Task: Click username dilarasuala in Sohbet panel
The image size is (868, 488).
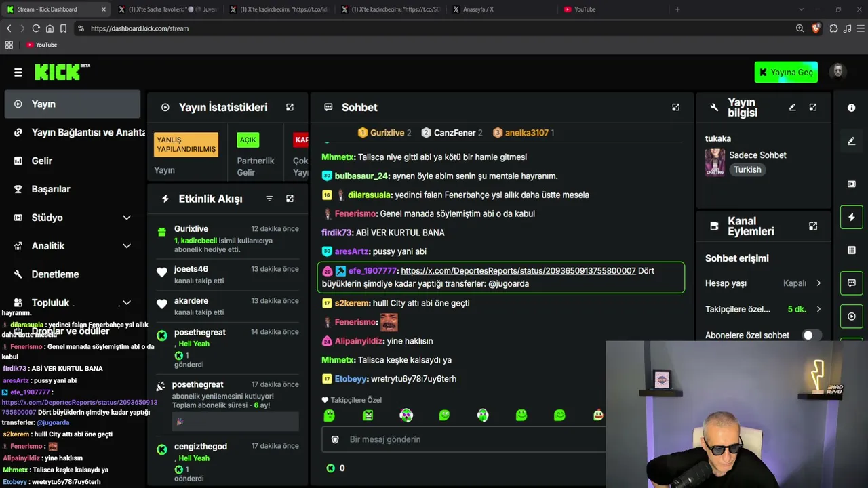Action: [x=370, y=195]
